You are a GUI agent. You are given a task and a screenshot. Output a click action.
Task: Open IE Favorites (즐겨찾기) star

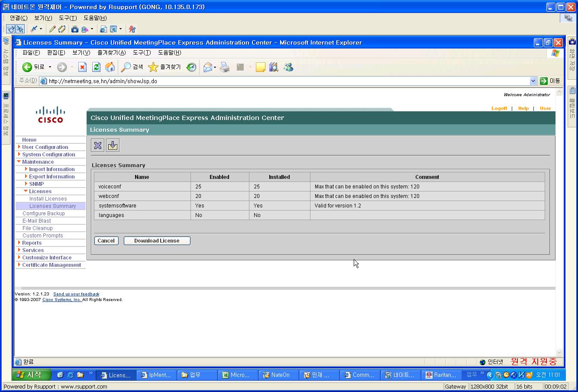click(x=153, y=67)
